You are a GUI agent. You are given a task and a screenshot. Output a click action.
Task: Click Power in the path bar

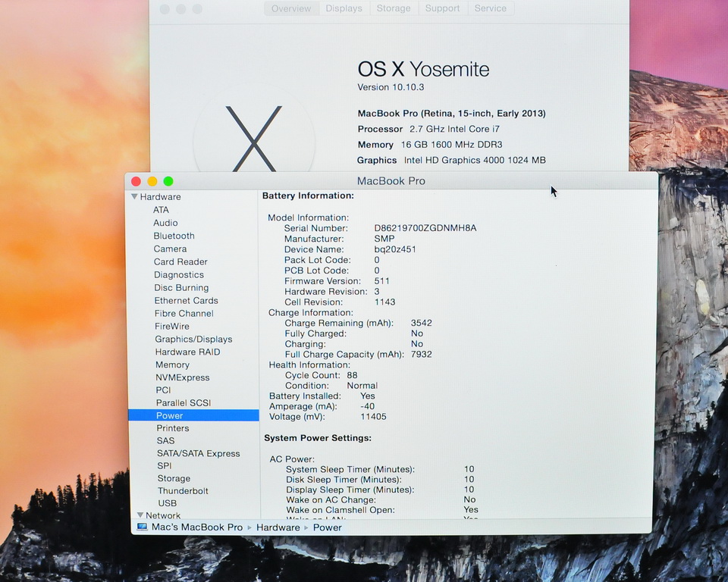coord(328,527)
